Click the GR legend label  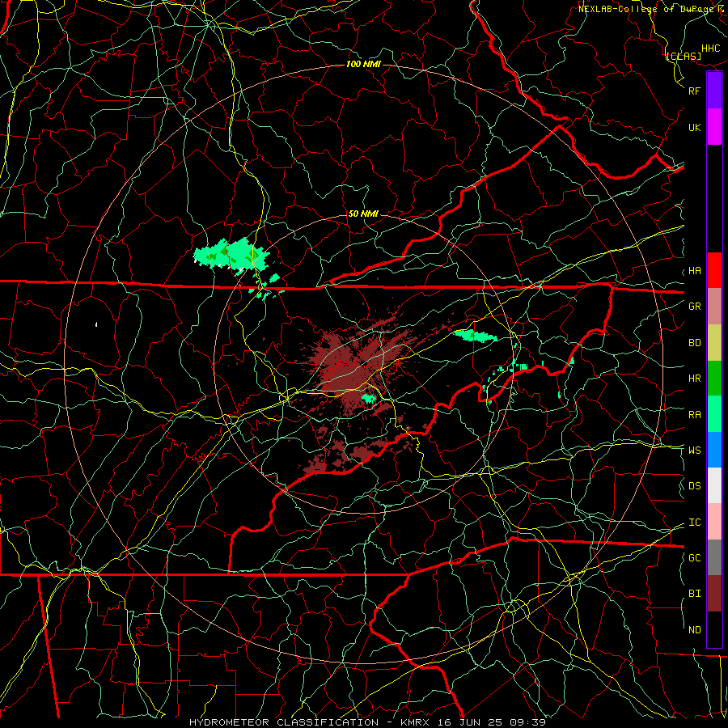[x=694, y=307]
